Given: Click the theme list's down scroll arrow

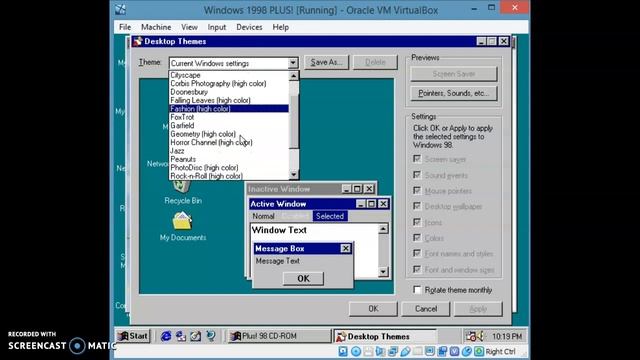Looking at the screenshot, I should click(x=293, y=175).
